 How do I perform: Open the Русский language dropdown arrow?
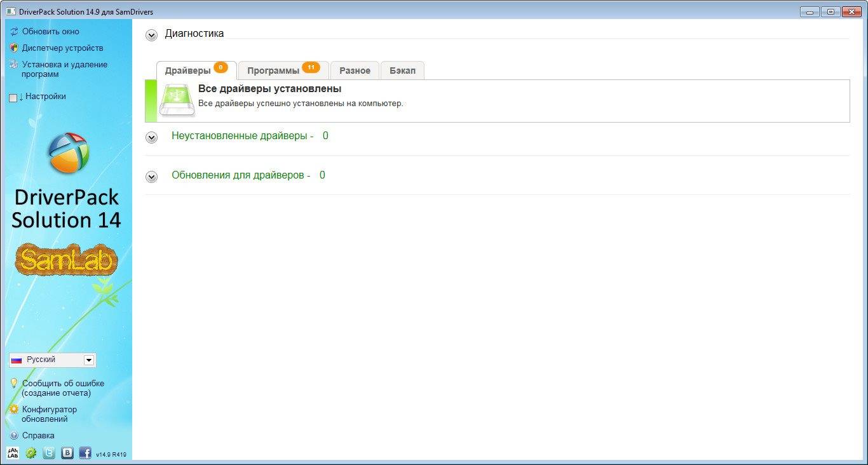pos(89,360)
